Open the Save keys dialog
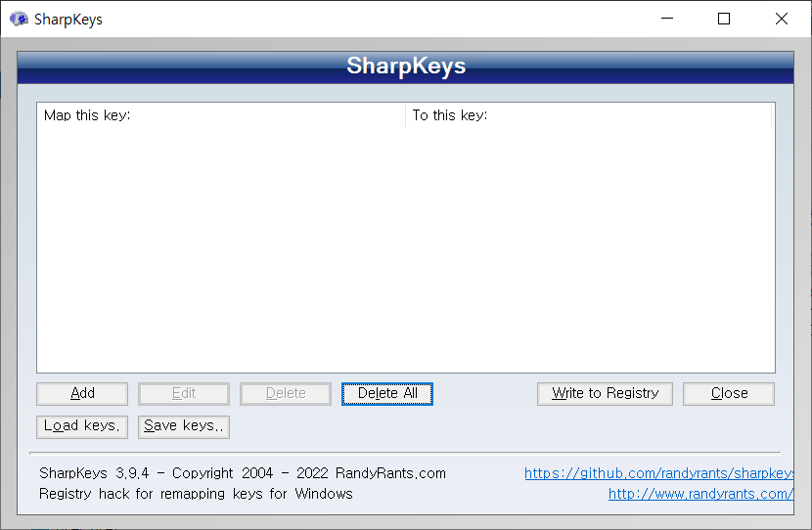 coord(183,426)
